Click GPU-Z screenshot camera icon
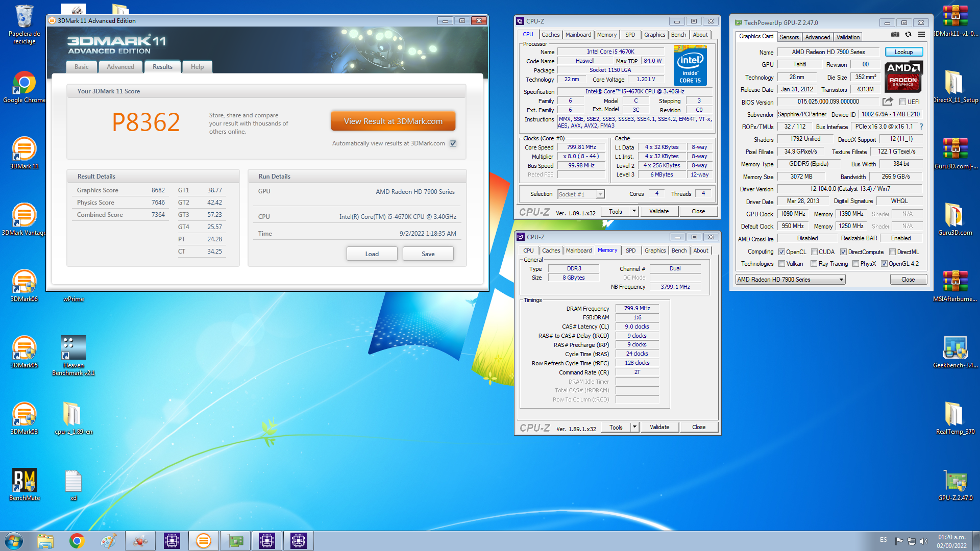The image size is (980, 551). point(895,34)
